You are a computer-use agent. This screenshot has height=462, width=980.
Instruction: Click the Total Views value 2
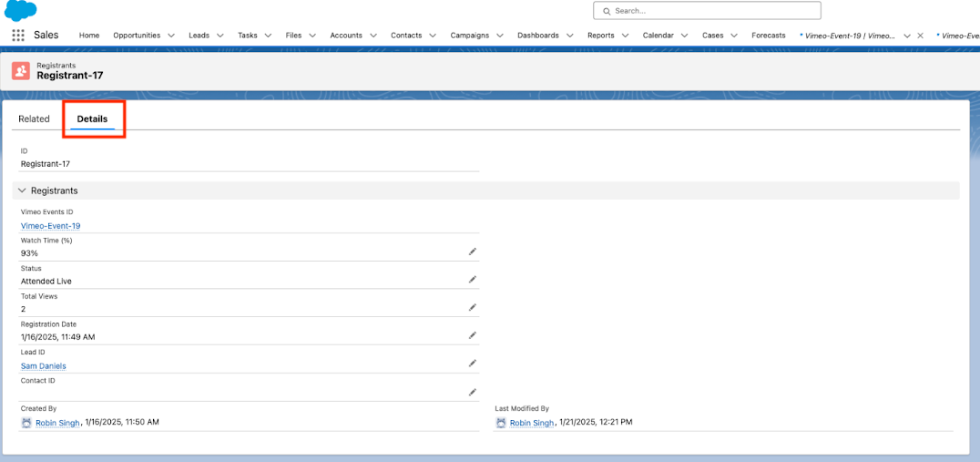[x=23, y=309]
